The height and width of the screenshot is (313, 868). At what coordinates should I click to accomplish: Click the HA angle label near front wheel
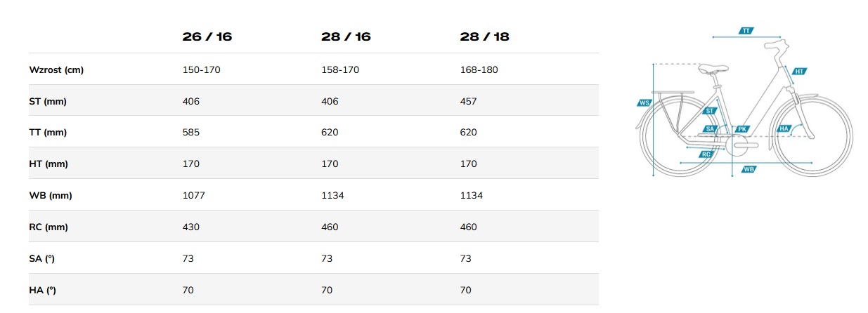click(784, 129)
